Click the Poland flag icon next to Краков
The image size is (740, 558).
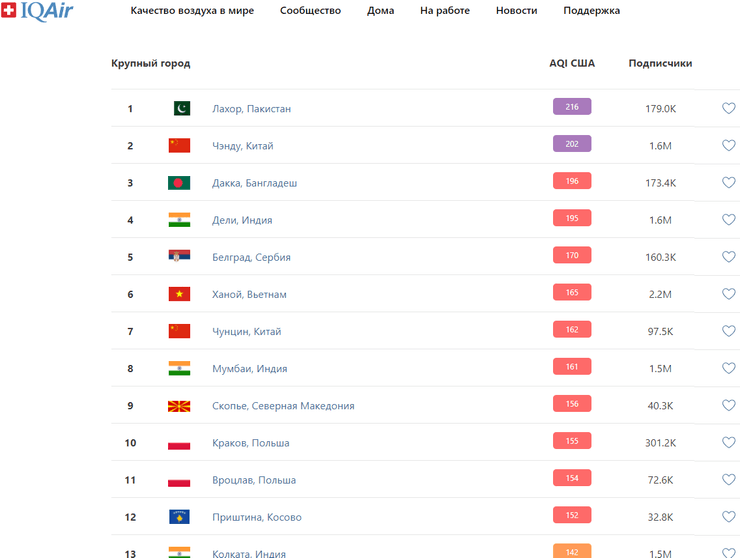pyautogui.click(x=180, y=443)
